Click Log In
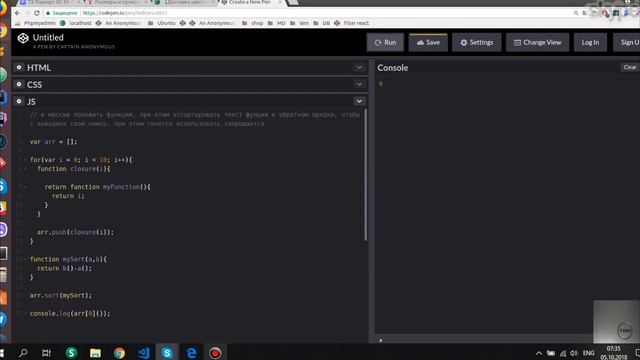This screenshot has height=360, width=640. (590, 42)
